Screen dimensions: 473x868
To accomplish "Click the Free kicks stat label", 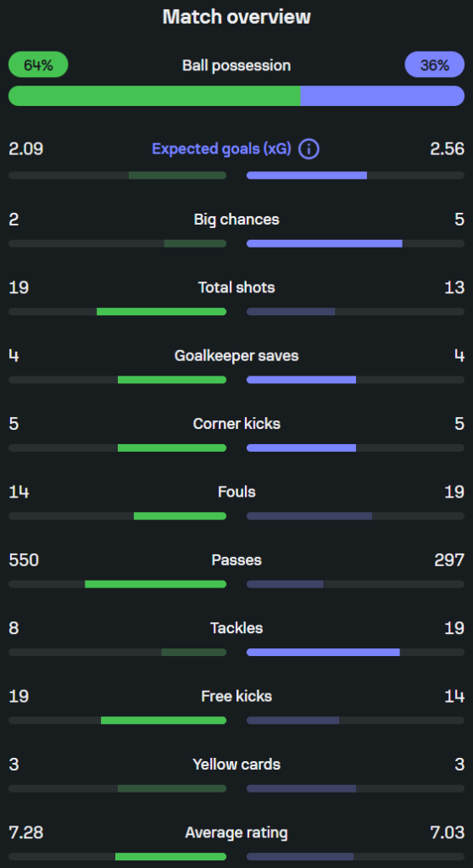I will [236, 696].
